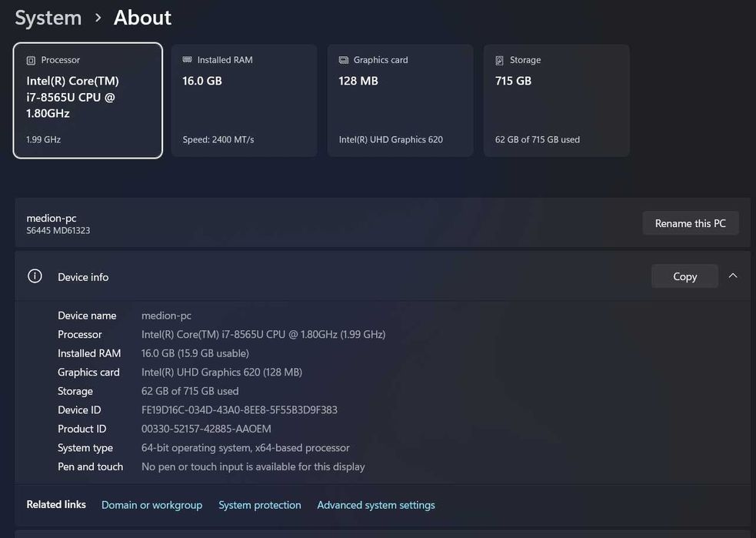Click the Graphics card icon
756x538 pixels.
[x=343, y=60]
